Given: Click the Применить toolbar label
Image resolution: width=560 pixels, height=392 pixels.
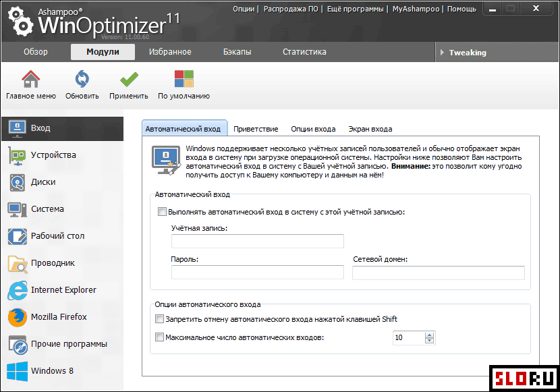Looking at the screenshot, I should coord(129,96).
